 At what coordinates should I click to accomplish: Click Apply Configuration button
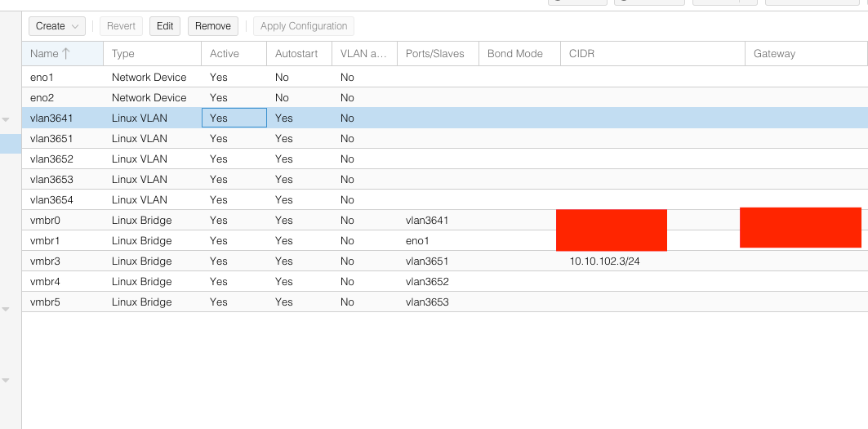click(x=304, y=26)
